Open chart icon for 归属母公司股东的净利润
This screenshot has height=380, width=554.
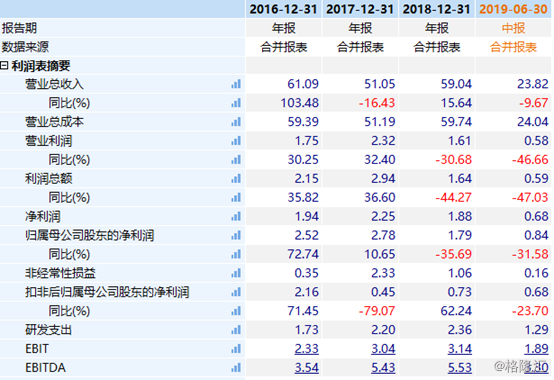[x=236, y=235]
